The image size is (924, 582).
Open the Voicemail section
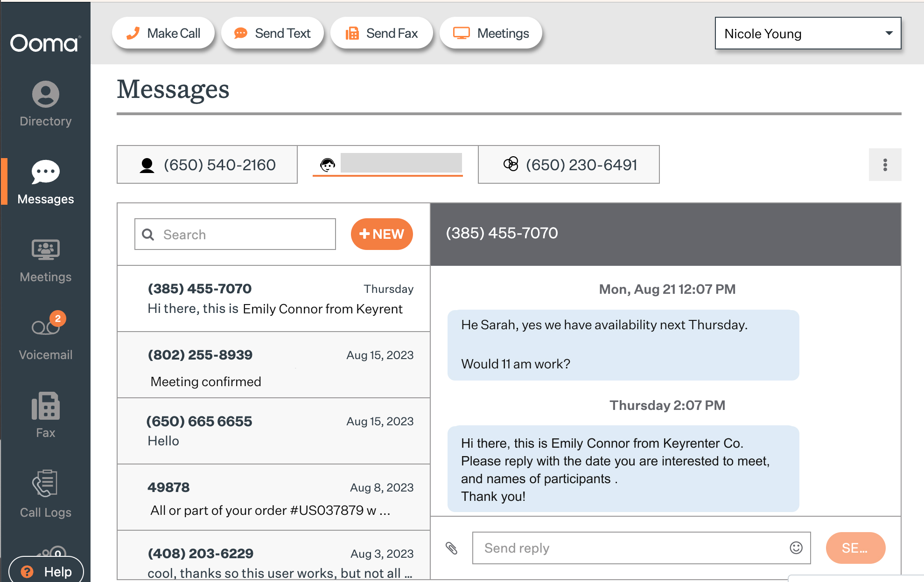coord(45,336)
